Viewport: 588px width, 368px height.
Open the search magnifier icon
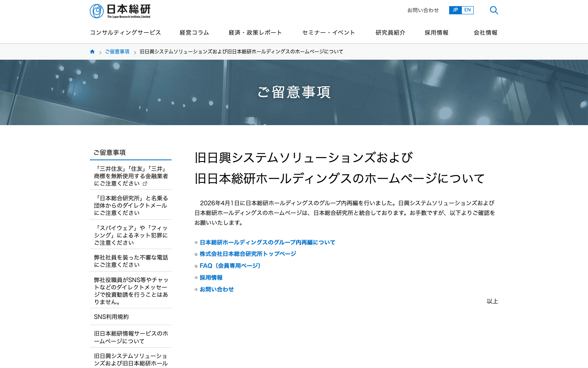pos(494,10)
